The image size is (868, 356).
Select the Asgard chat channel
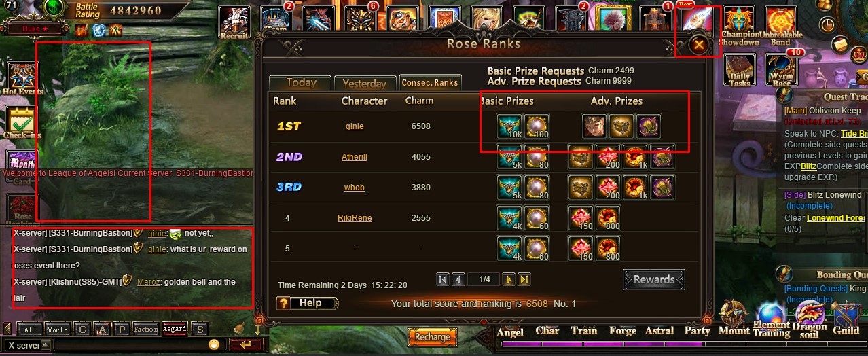click(x=175, y=330)
